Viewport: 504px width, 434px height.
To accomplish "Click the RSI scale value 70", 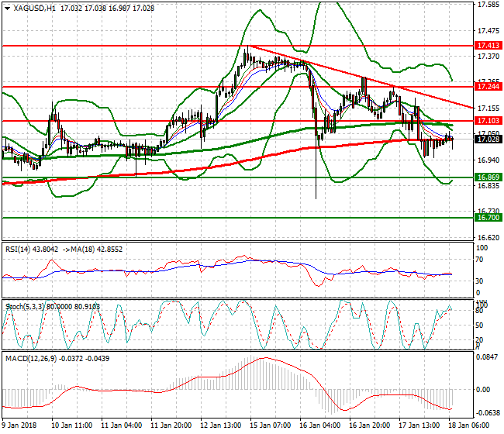I will pos(479,260).
